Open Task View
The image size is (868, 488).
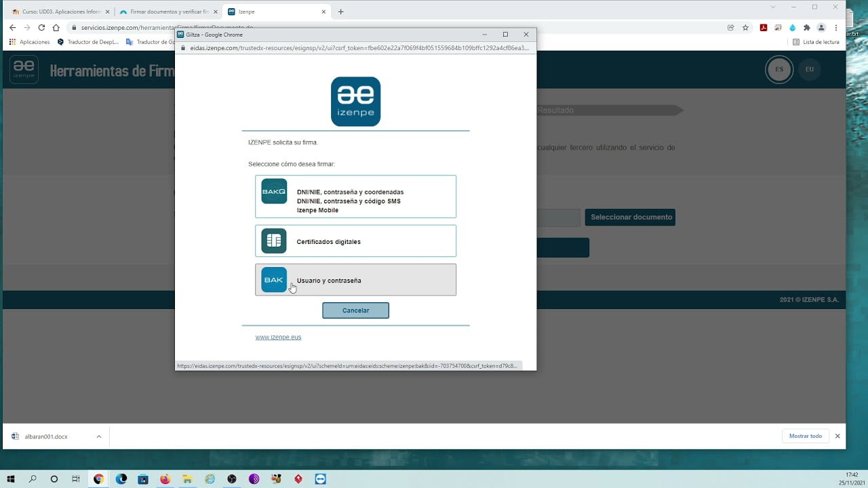click(76, 479)
